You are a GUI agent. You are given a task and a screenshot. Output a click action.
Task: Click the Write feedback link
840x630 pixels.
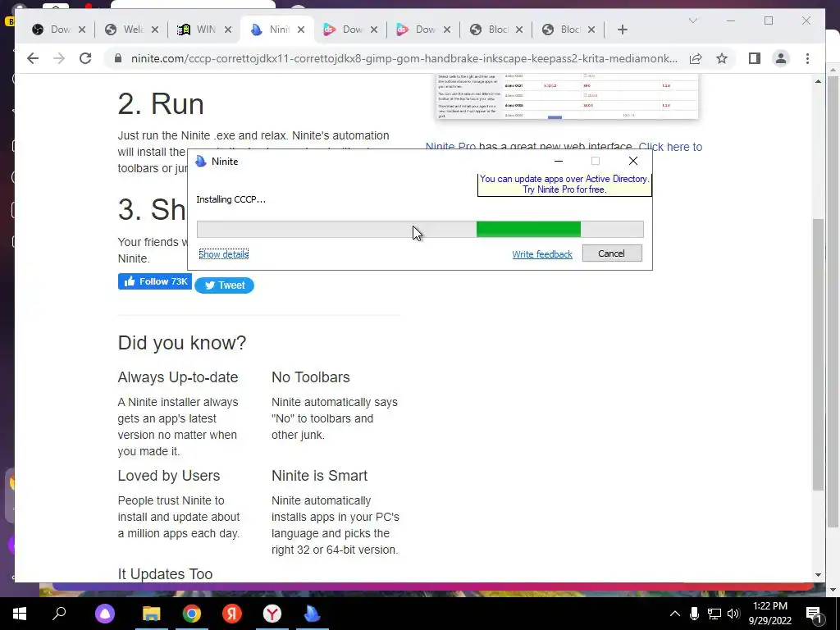[x=542, y=254]
